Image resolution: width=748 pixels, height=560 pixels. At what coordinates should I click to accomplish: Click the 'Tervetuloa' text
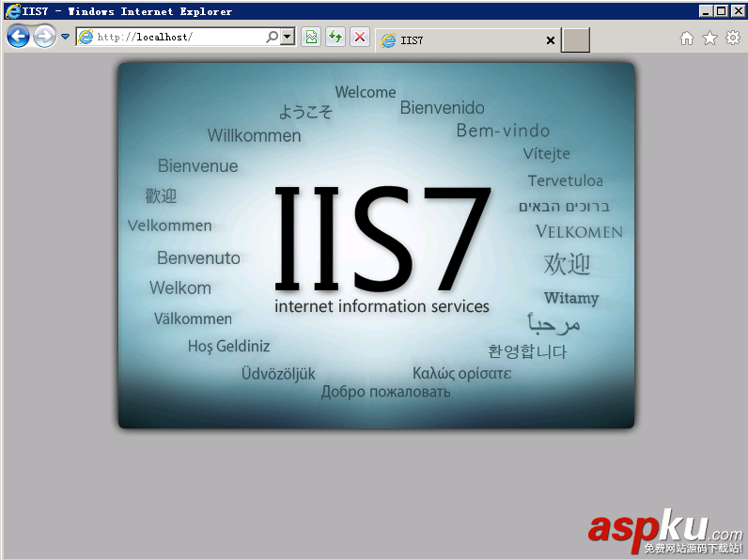tap(566, 180)
